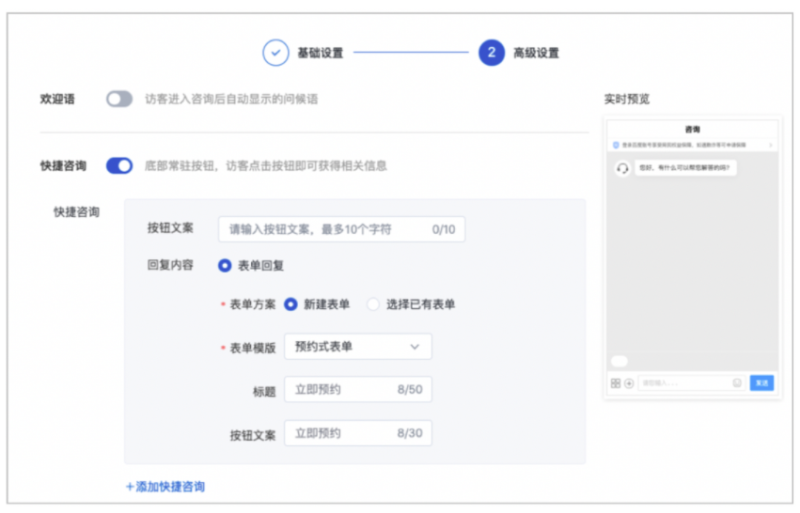The image size is (800, 513).
Task: Click the step 2 高级设置 circle
Action: 491,53
